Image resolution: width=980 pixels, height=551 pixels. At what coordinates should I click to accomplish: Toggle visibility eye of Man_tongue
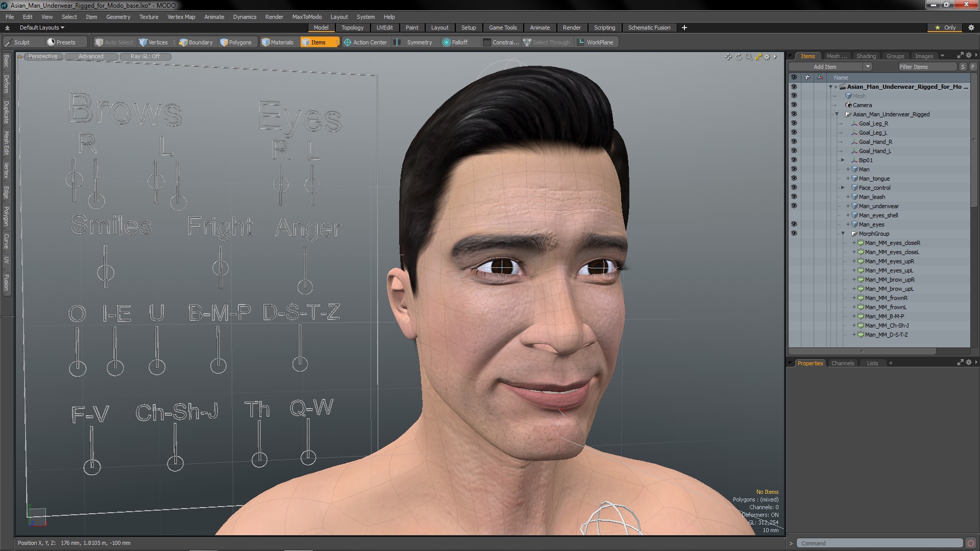point(794,179)
